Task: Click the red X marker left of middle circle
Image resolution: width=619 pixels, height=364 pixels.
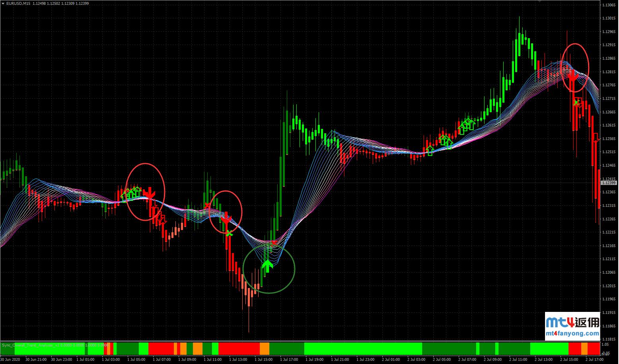Action: click(207, 206)
